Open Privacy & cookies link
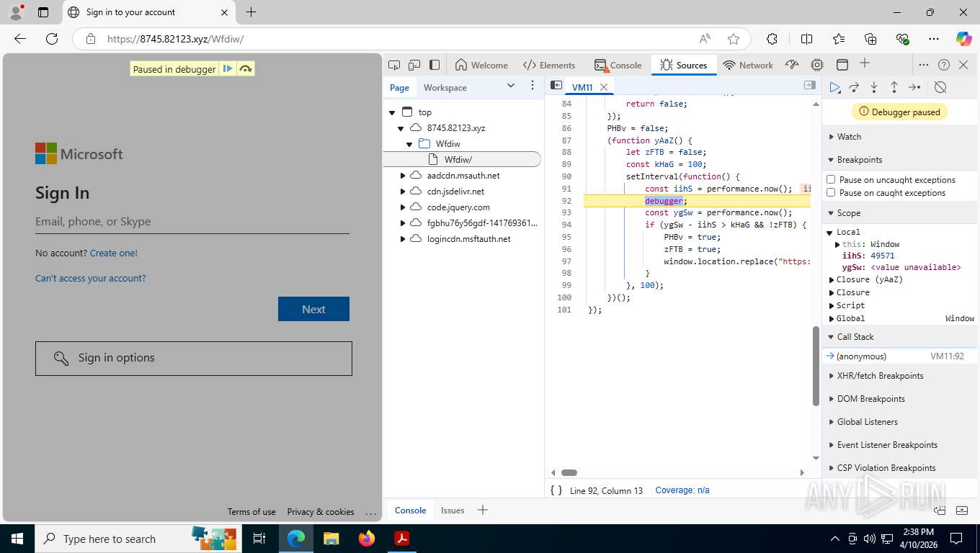The width and height of the screenshot is (980, 553). pos(321,512)
